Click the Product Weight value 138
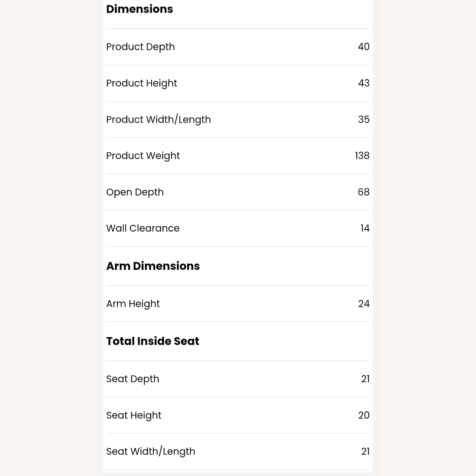This screenshot has height=476, width=476. (362, 156)
